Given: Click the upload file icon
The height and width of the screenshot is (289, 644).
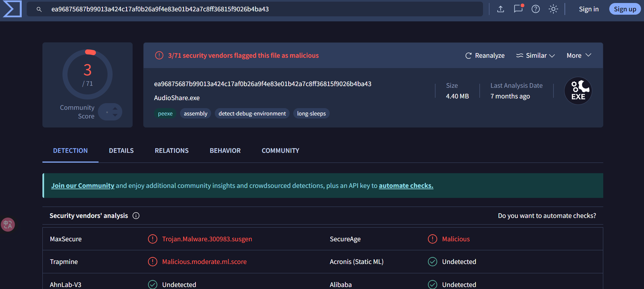Looking at the screenshot, I should [500, 9].
